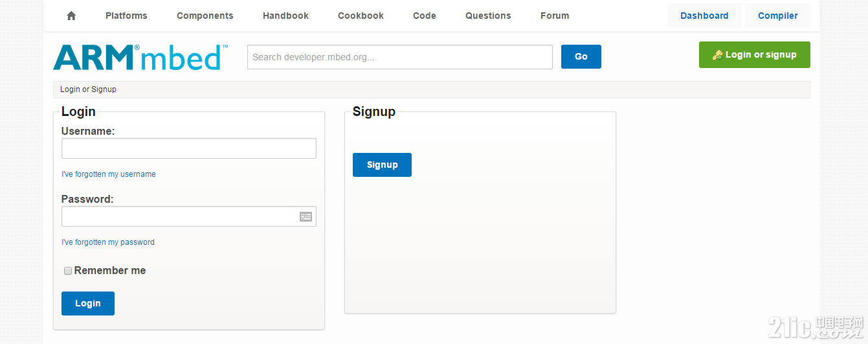Open the Platforms menu

click(126, 16)
